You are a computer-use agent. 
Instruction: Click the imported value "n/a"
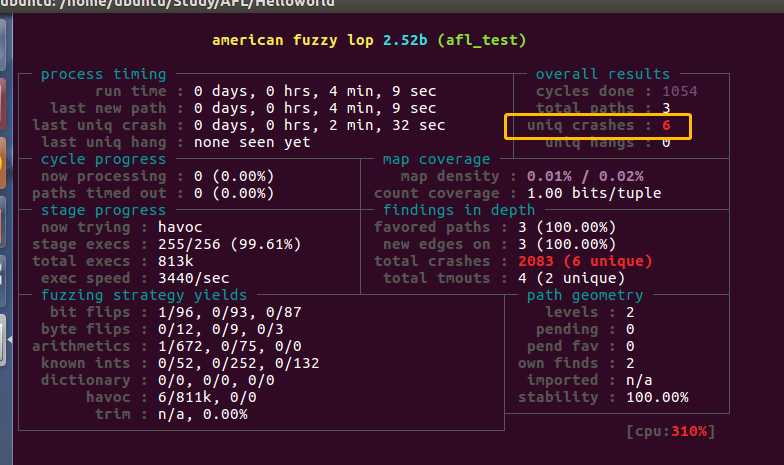coord(639,380)
